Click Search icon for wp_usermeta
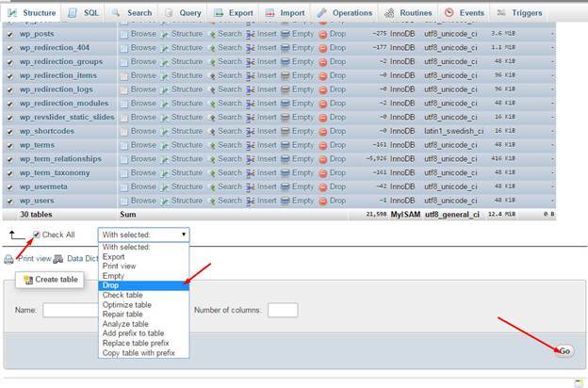Image resolution: width=588 pixels, height=388 pixels. coord(212,187)
